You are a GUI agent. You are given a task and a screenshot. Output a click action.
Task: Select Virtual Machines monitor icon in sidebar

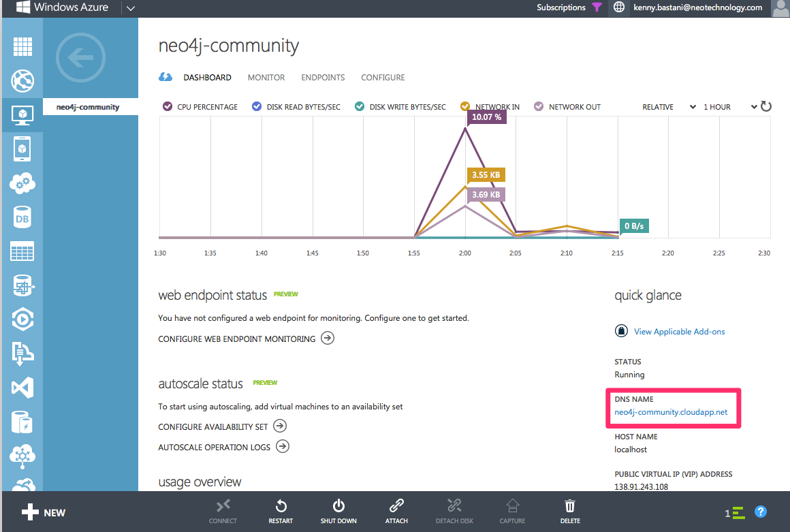coord(22,115)
